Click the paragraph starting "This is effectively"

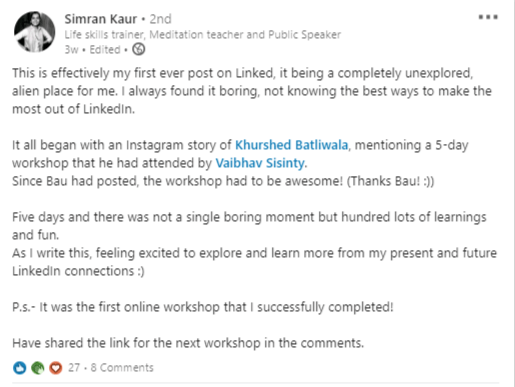pos(252,91)
